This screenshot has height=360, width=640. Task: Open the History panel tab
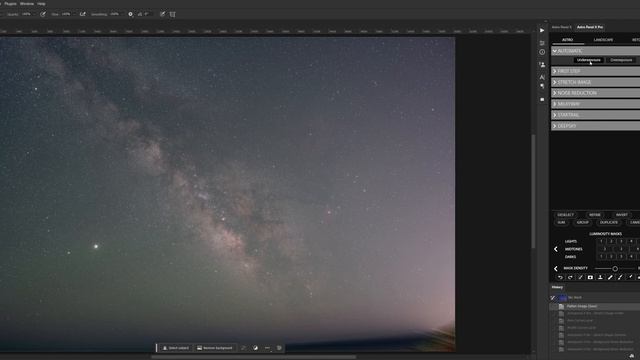click(557, 287)
